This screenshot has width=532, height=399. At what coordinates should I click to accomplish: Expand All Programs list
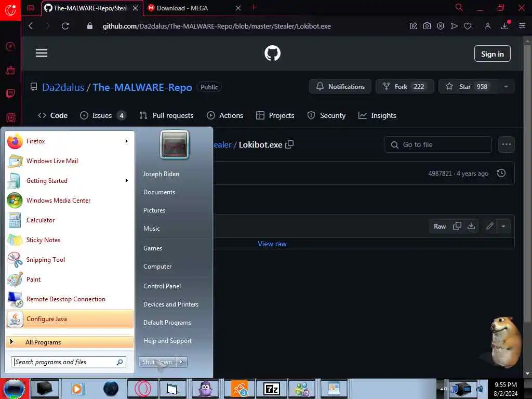70,342
